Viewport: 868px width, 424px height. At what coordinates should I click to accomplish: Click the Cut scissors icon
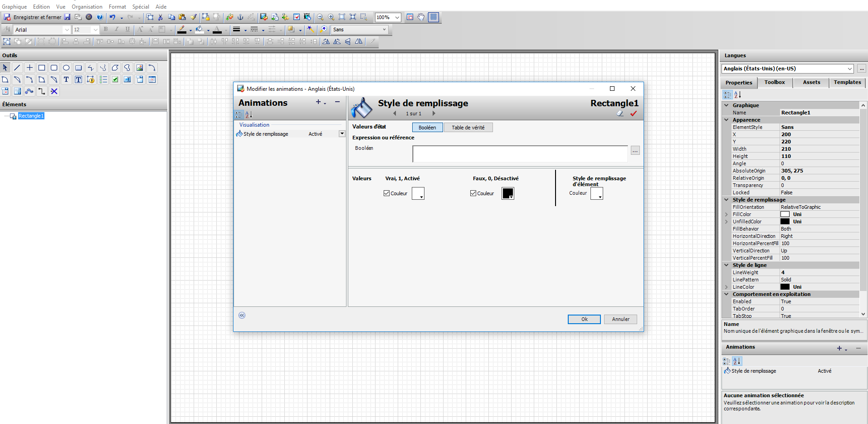click(x=161, y=17)
